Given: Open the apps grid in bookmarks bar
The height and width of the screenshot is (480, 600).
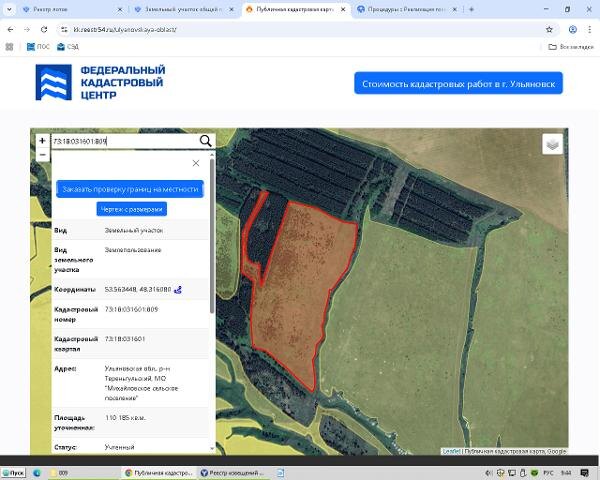Looking at the screenshot, I should pos(10,47).
